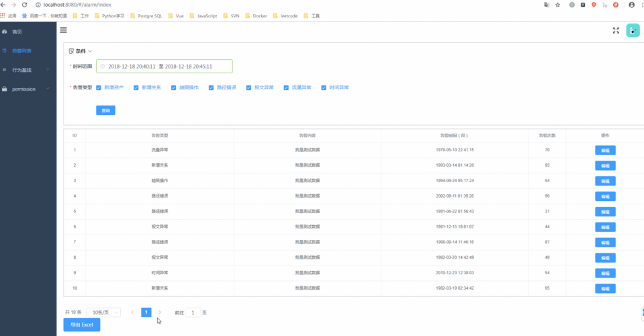Open the 10条/页 page size dropdown
The image size is (644, 336).
pos(104,312)
